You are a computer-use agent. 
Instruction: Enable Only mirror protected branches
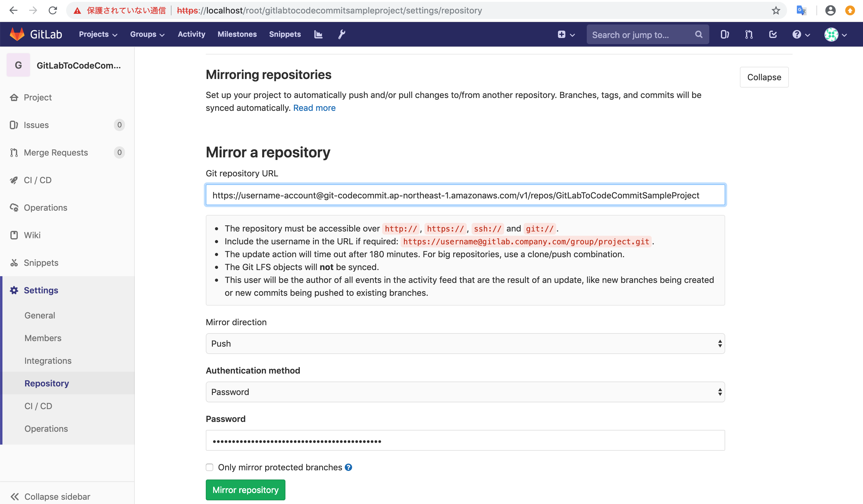(x=209, y=467)
